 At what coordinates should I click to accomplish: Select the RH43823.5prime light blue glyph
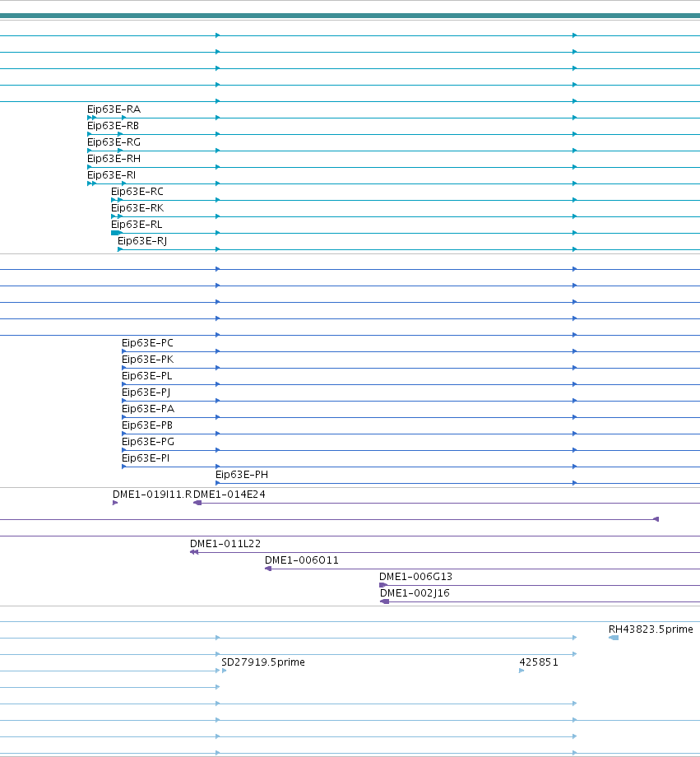[x=614, y=638]
